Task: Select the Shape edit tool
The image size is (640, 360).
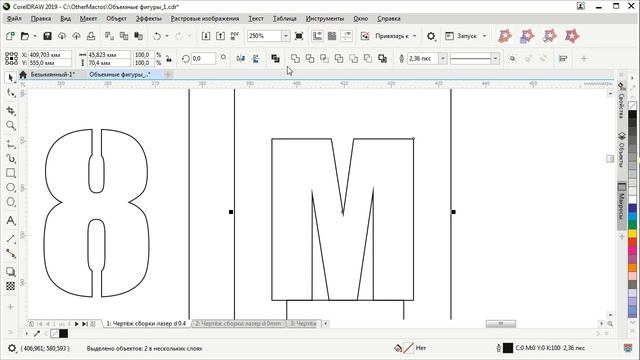Action: (11, 93)
